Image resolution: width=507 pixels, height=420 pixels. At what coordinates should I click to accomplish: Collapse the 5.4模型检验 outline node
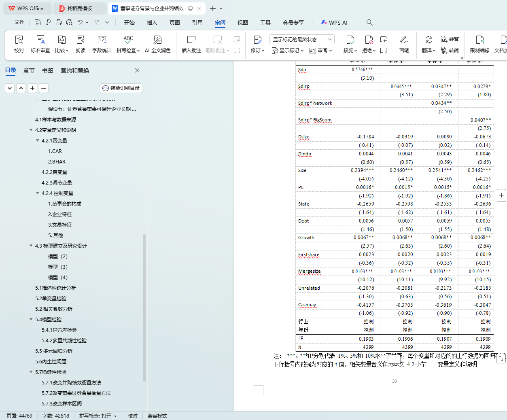pyautogui.click(x=31, y=319)
